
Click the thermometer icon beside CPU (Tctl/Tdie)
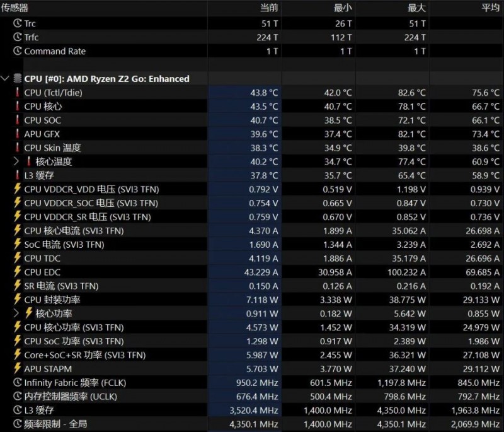coord(18,93)
